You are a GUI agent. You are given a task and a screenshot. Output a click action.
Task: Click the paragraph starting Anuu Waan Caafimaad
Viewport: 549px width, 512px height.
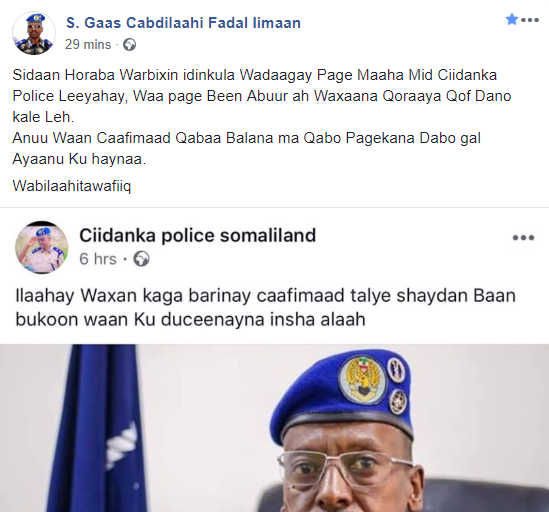[246, 148]
